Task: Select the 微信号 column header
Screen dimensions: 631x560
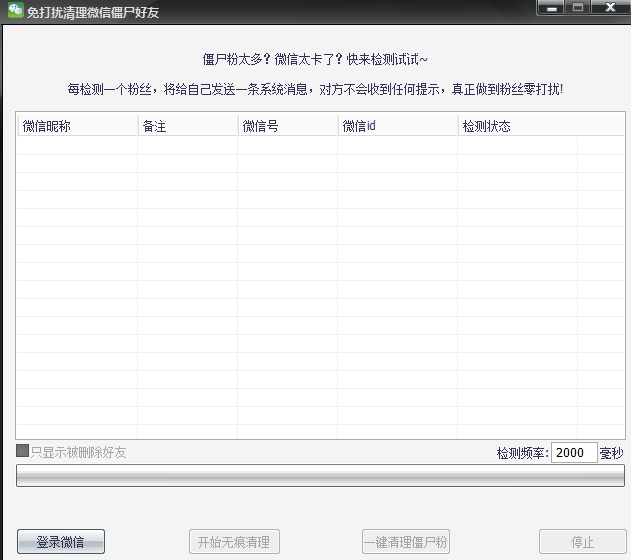Action: tap(287, 126)
